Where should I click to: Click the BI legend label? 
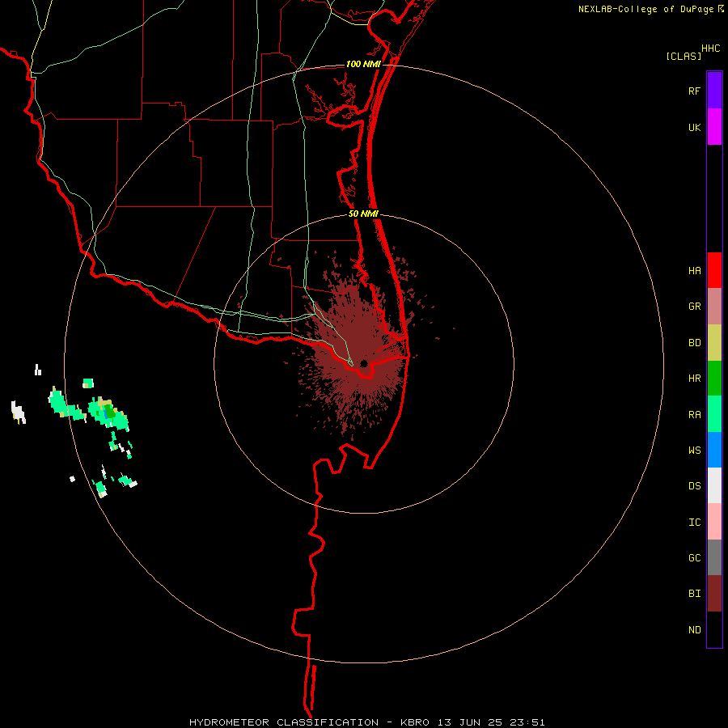[695, 594]
